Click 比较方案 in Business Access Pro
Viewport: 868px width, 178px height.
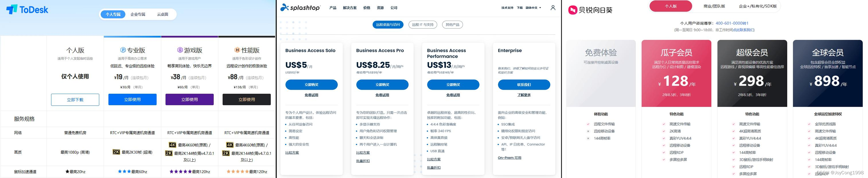[363, 153]
